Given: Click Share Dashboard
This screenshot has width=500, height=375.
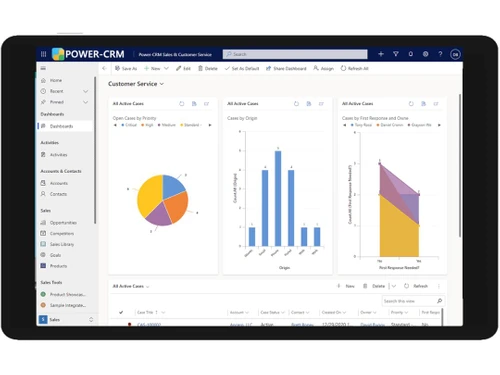Looking at the screenshot, I should point(286,68).
